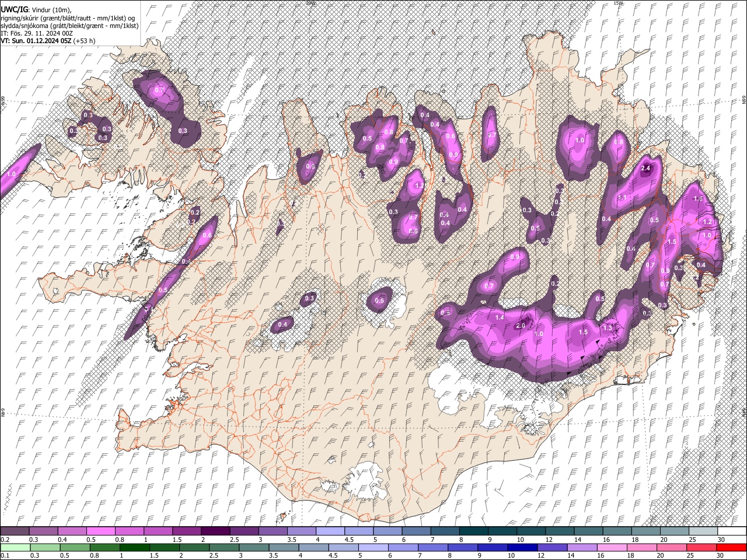Viewport: 747px width, 560px height.
Task: Pick the dark teal snow swatch starting at 8
Action: [x=473, y=531]
